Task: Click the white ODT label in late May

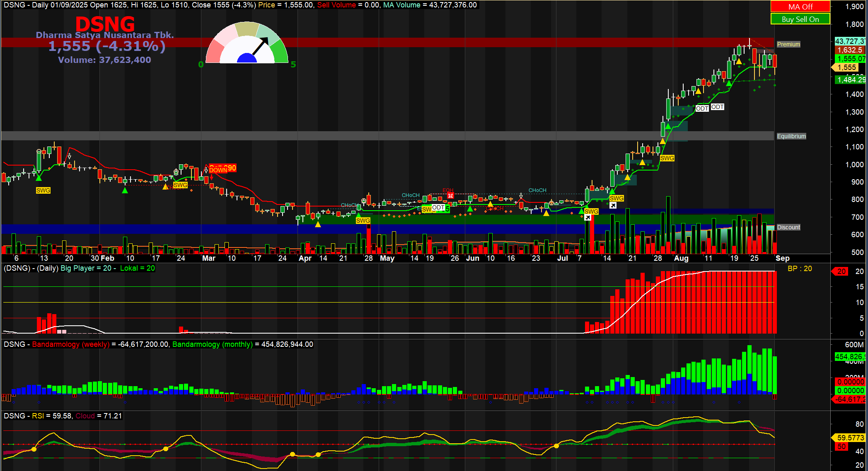Action: pos(438,207)
